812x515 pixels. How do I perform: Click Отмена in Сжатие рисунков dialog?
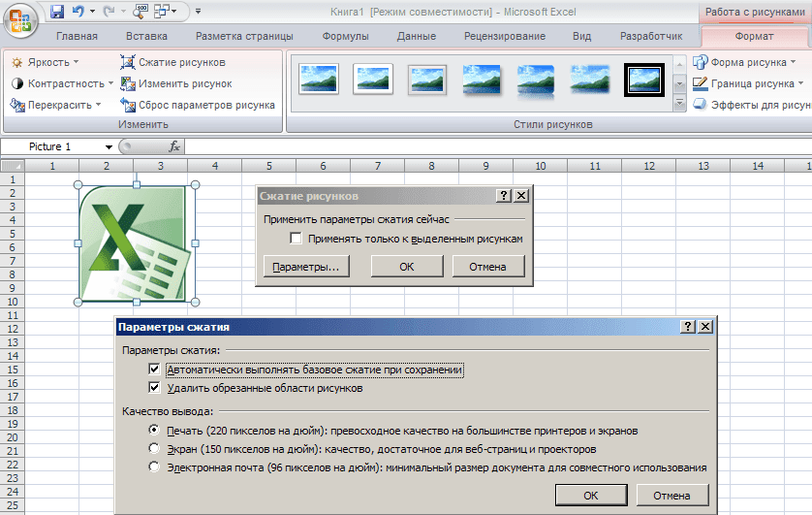point(487,267)
